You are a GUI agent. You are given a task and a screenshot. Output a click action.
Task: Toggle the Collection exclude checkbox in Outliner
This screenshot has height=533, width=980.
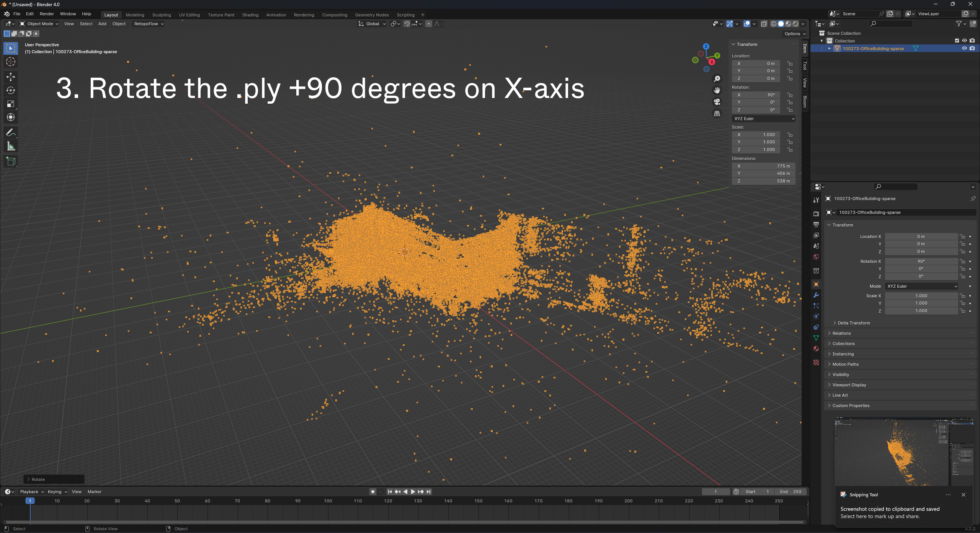(957, 41)
